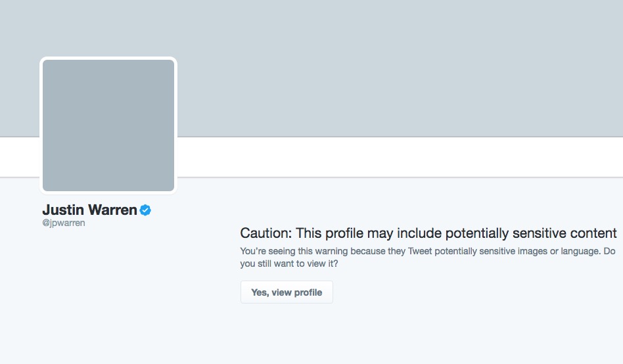Click the words "or language." in warning
623x364 pixels.
click(580, 252)
